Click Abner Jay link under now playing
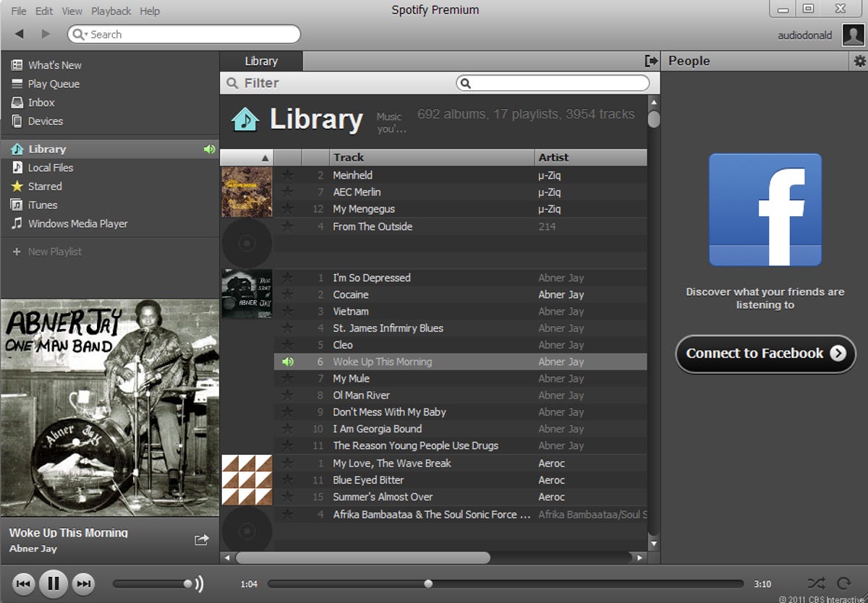868x603 pixels. click(33, 549)
